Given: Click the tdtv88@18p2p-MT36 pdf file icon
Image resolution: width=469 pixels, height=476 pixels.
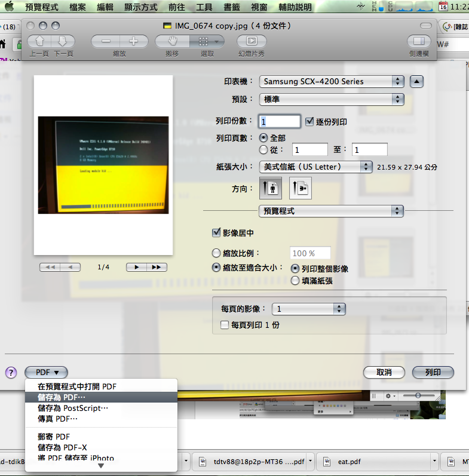Looking at the screenshot, I should pos(203,462).
